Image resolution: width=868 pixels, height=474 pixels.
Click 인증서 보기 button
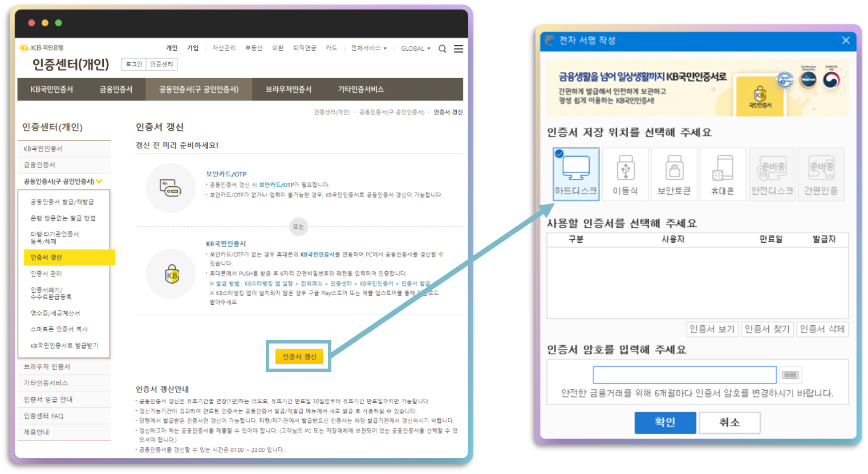[x=712, y=329]
